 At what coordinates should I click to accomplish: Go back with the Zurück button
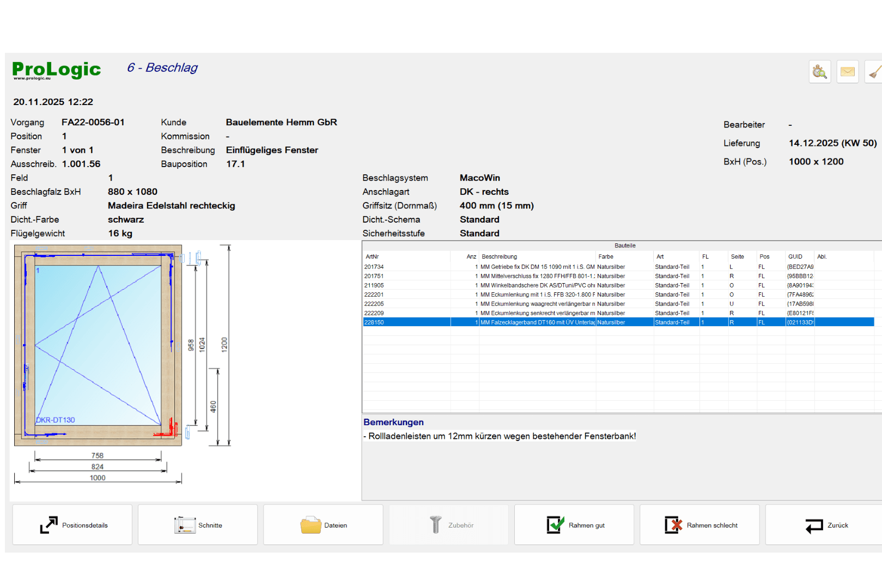coord(825,525)
